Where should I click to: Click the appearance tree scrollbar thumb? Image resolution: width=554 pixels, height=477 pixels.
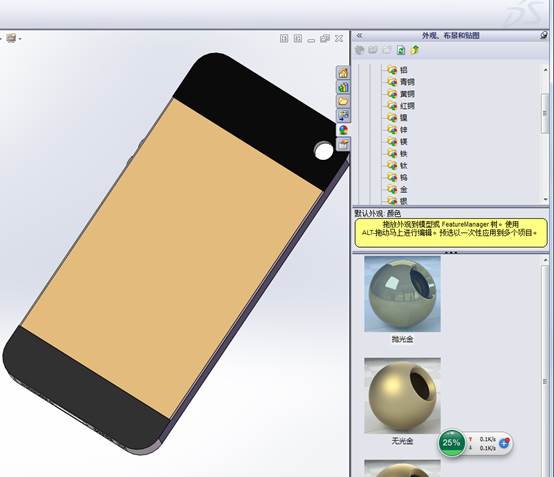pos(545,113)
